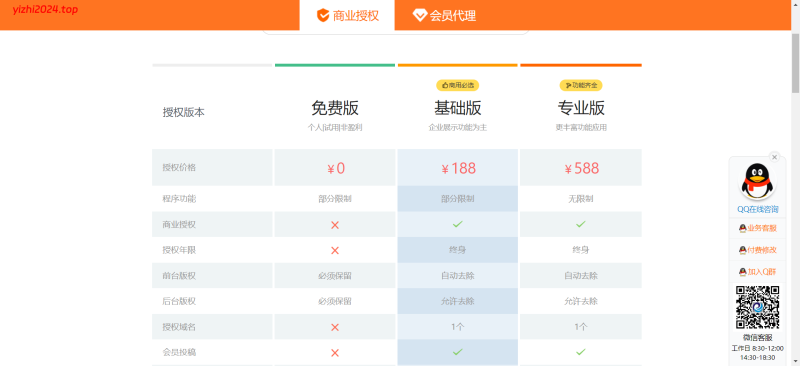The image size is (800, 366).
Task: Click the 会员投稿 row label
Action: (179, 352)
